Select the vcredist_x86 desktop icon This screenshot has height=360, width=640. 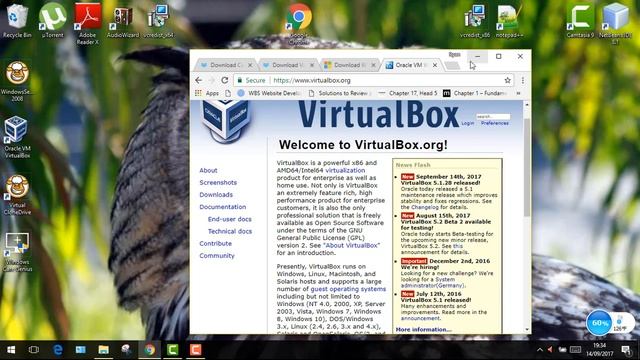point(475,21)
